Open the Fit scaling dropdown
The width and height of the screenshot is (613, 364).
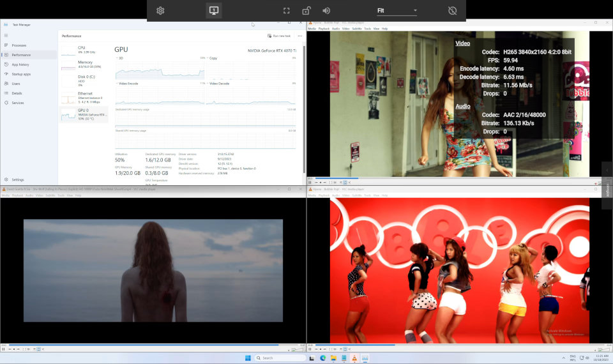[397, 11]
